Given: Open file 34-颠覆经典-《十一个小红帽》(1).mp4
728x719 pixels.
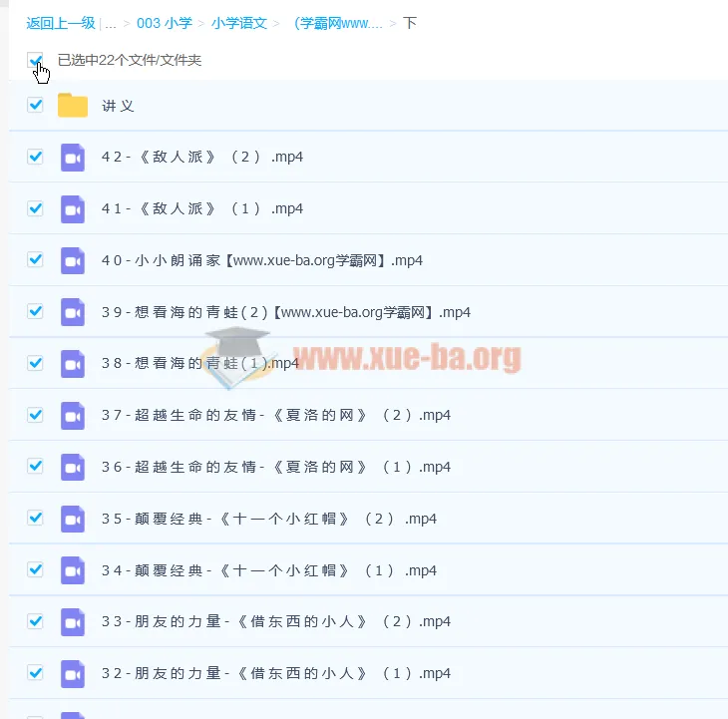Looking at the screenshot, I should tap(269, 570).
